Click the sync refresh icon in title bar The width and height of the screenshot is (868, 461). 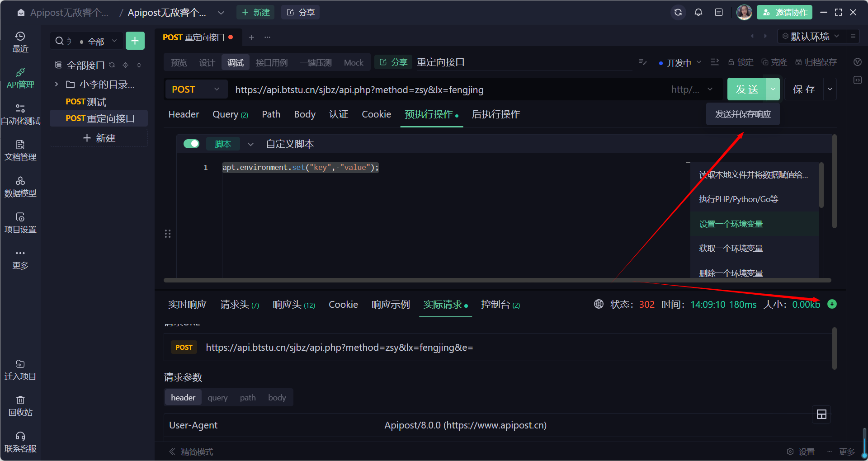(x=678, y=12)
